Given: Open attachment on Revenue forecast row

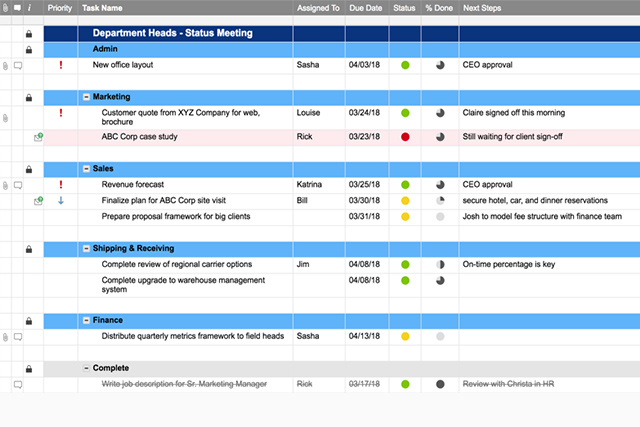Looking at the screenshot, I should click(5, 186).
